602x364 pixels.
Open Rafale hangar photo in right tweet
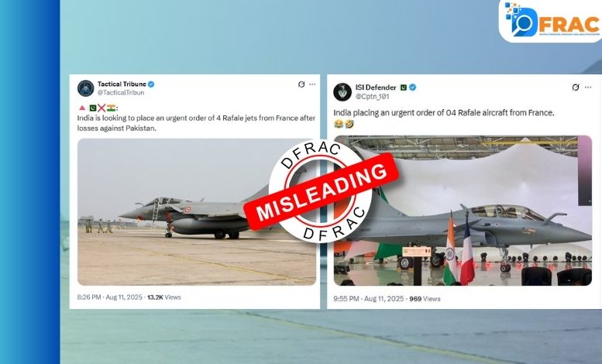pos(463,211)
